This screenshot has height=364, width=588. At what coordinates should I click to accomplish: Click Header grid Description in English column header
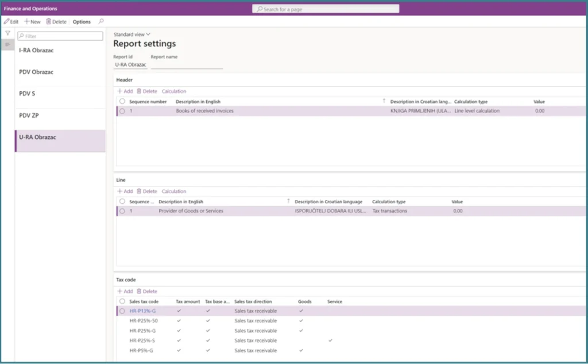[x=198, y=102]
